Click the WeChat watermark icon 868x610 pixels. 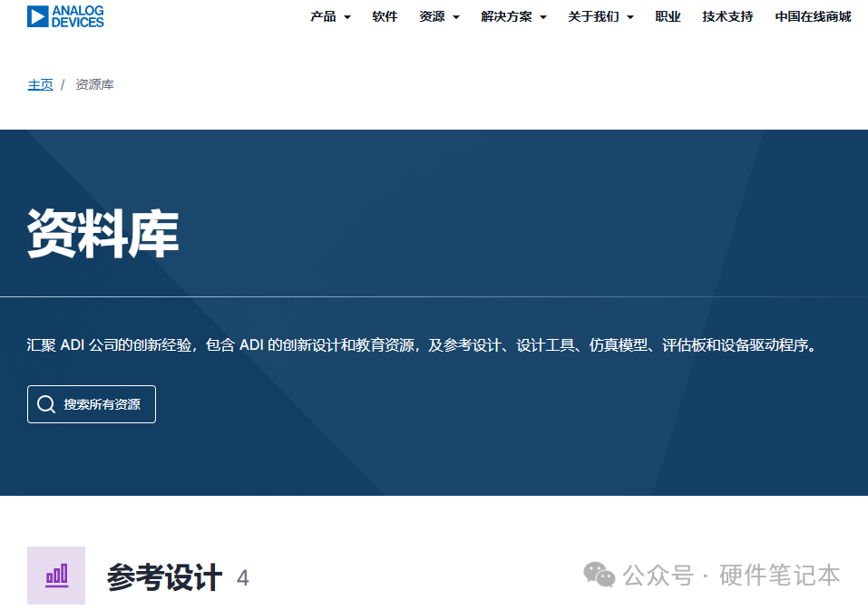point(599,575)
